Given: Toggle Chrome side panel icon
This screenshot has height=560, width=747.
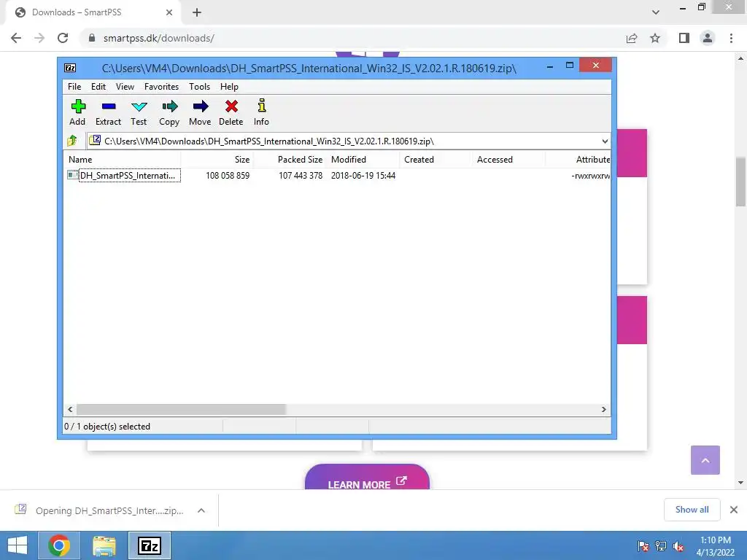Looking at the screenshot, I should 684,38.
